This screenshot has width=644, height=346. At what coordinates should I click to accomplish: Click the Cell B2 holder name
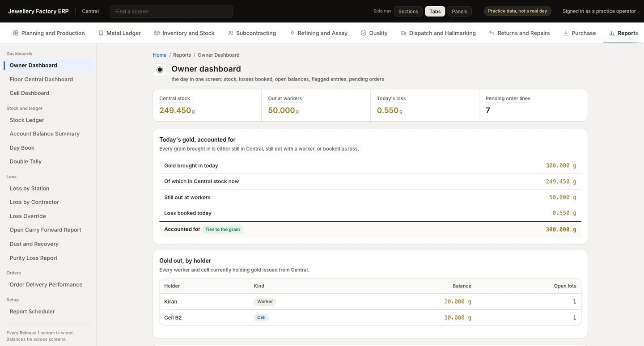pos(173,318)
